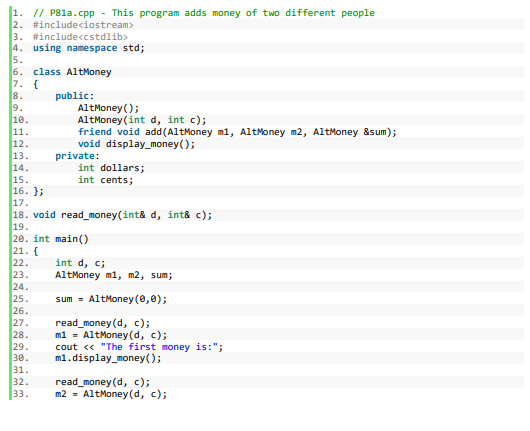
Task: Click 'm2 = AltMoney(d, c);' line
Action: point(111,394)
